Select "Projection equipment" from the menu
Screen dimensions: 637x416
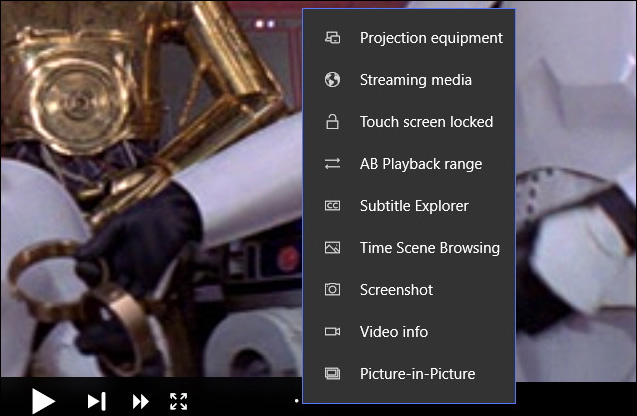[431, 38]
